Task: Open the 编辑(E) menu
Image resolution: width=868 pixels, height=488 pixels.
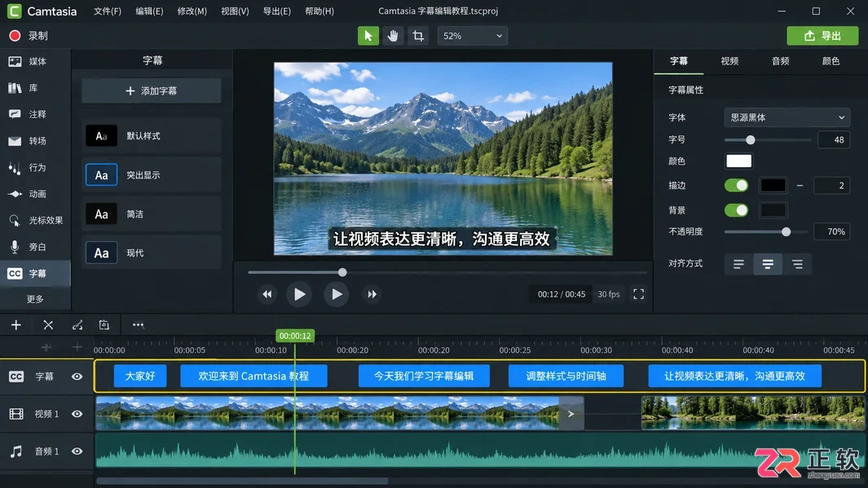Action: pos(149,11)
